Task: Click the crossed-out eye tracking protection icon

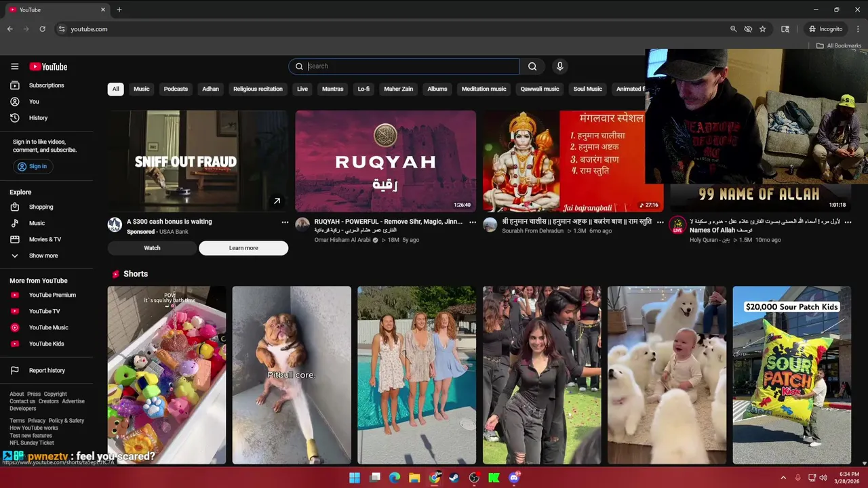Action: [x=748, y=29]
